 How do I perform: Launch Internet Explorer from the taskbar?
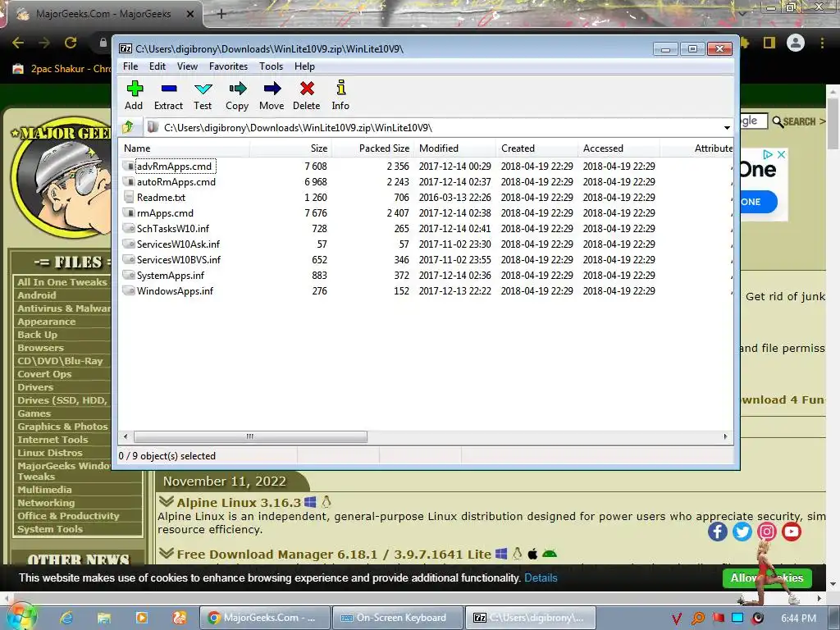tap(66, 618)
